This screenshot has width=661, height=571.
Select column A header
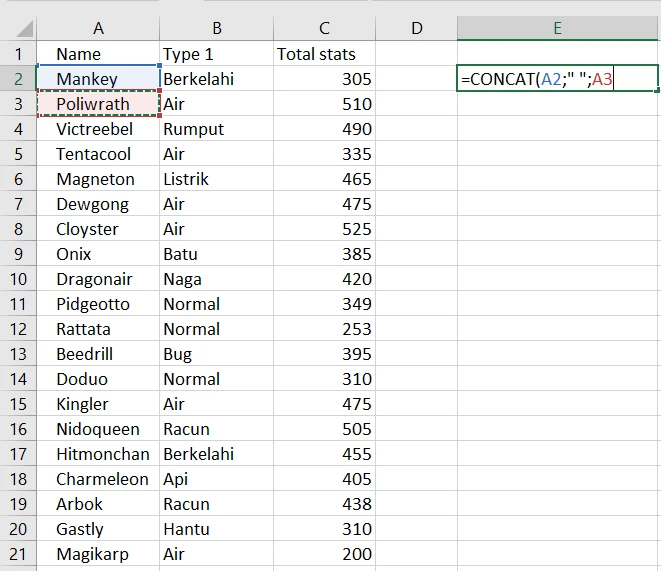[98, 28]
